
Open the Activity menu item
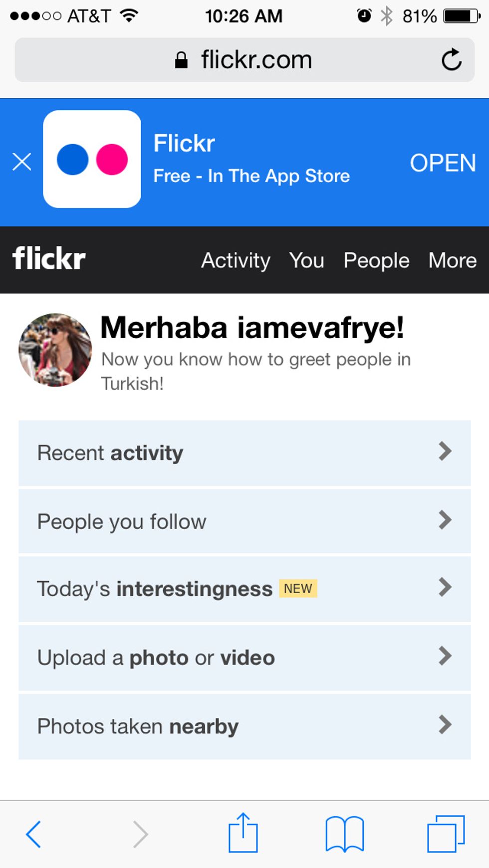coord(236,260)
